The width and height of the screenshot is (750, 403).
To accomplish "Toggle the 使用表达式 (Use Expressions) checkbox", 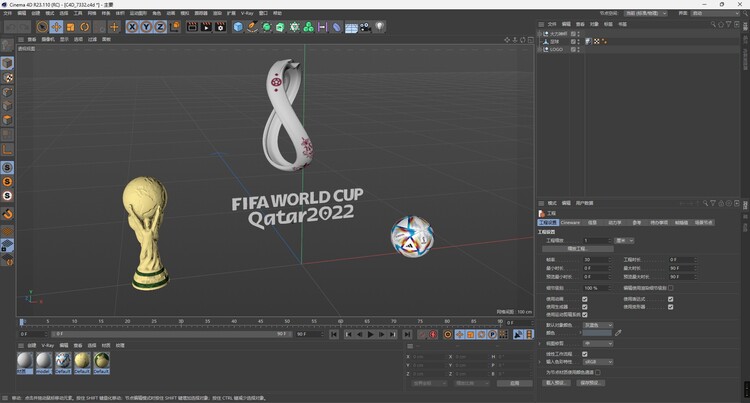I will coord(671,299).
